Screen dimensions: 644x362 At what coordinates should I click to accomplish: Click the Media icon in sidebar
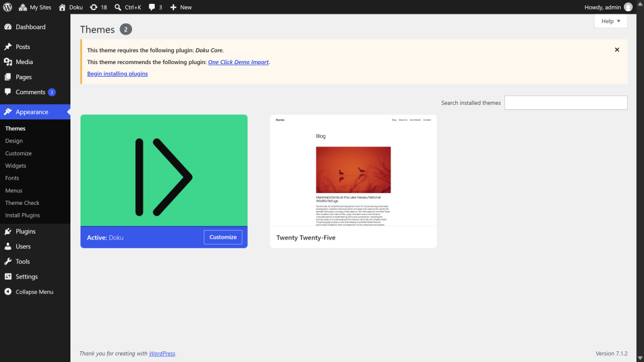point(8,62)
